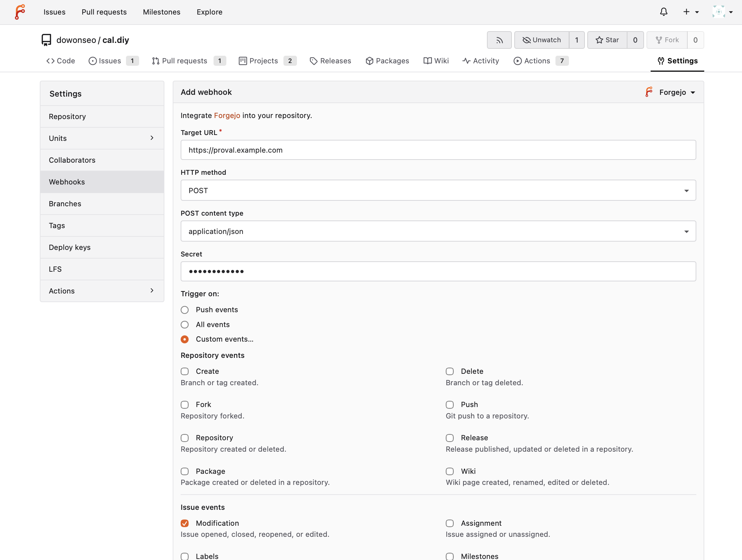The width and height of the screenshot is (742, 560).
Task: Open Tags settings
Action: 102,226
